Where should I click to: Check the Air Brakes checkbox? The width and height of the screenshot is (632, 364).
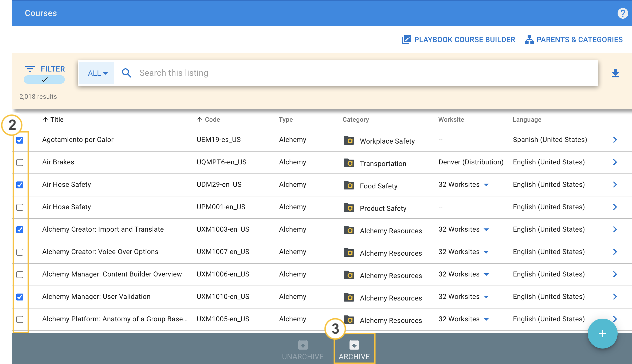(20, 162)
